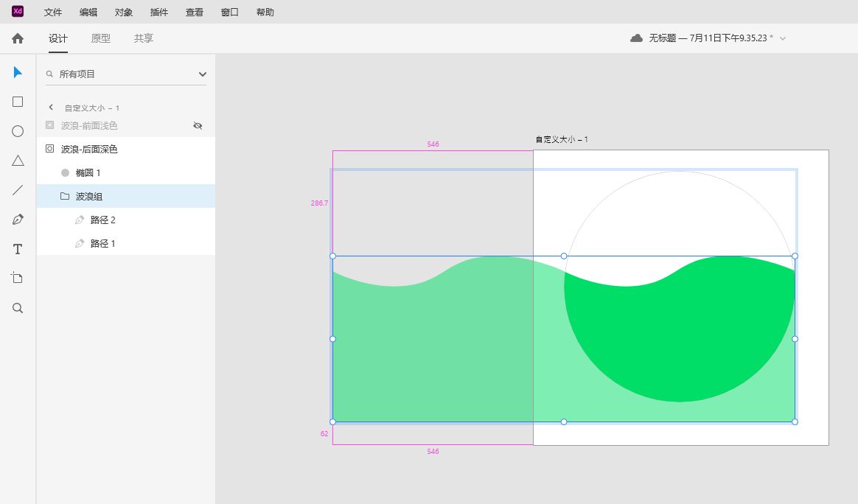Open the 帮助 menu
Image resolution: width=858 pixels, height=504 pixels.
click(x=265, y=12)
